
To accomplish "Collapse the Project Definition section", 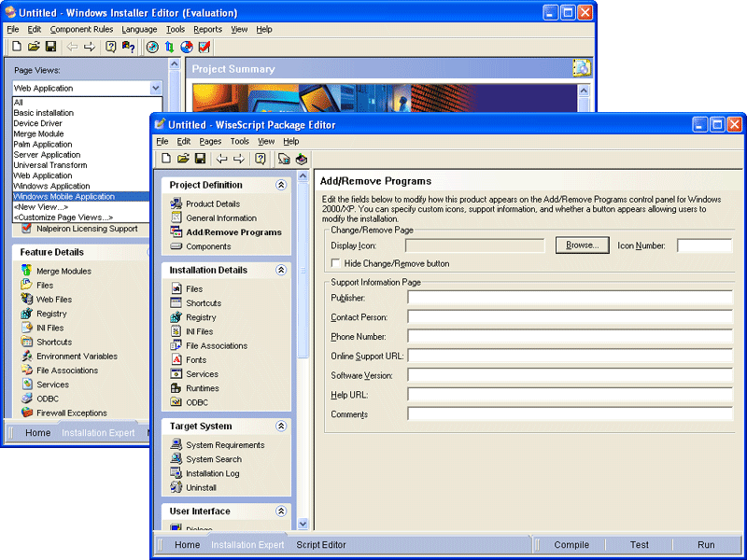I will click(281, 185).
